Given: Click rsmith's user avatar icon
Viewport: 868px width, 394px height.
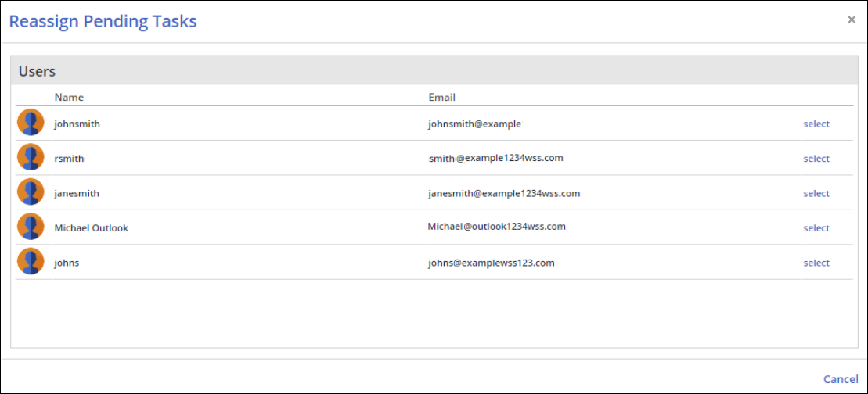Looking at the screenshot, I should [x=31, y=158].
